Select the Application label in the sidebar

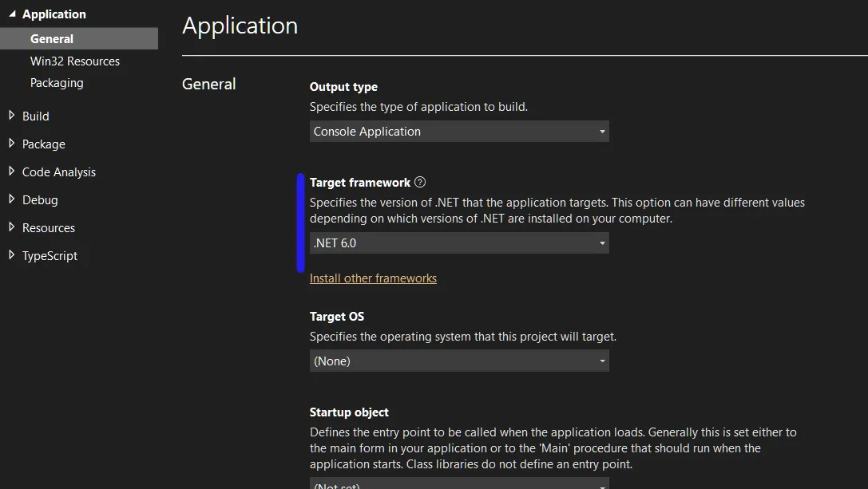(x=54, y=14)
